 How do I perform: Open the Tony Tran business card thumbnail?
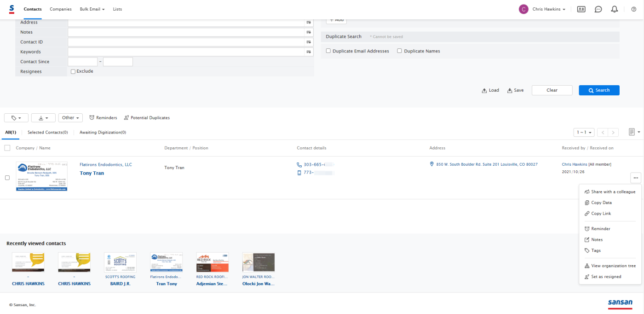click(42, 176)
